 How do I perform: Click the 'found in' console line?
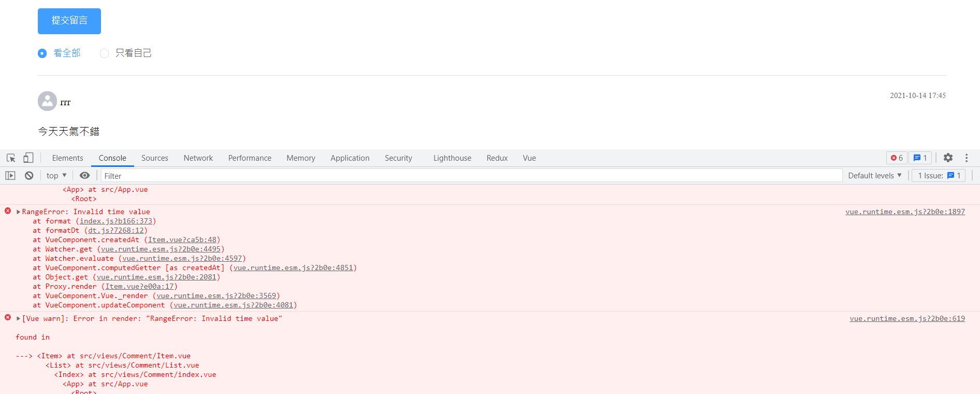[33, 337]
